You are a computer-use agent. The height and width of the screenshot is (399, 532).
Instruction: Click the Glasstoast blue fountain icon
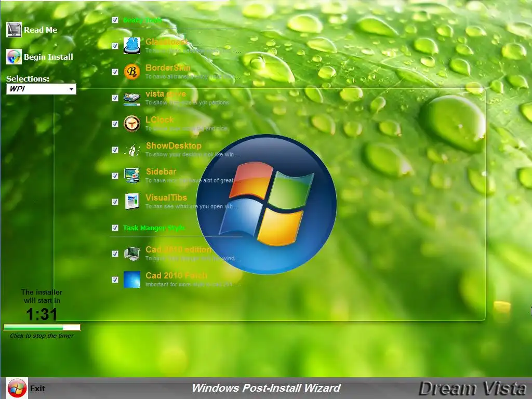(x=131, y=46)
